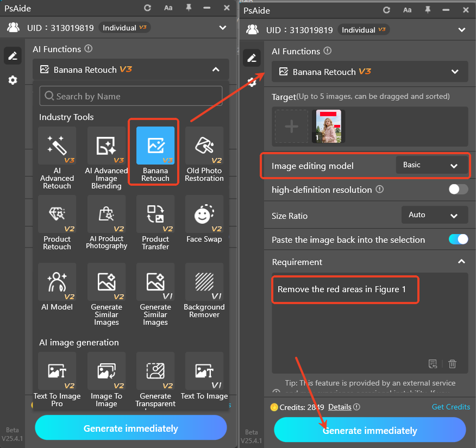Expand the UID account details
The height and width of the screenshot is (448, 476).
tap(461, 30)
